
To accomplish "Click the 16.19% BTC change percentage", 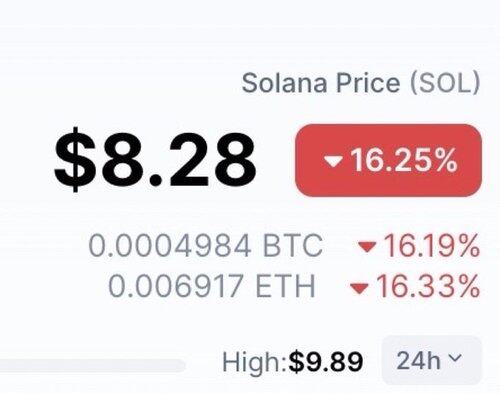I will coord(432,246).
